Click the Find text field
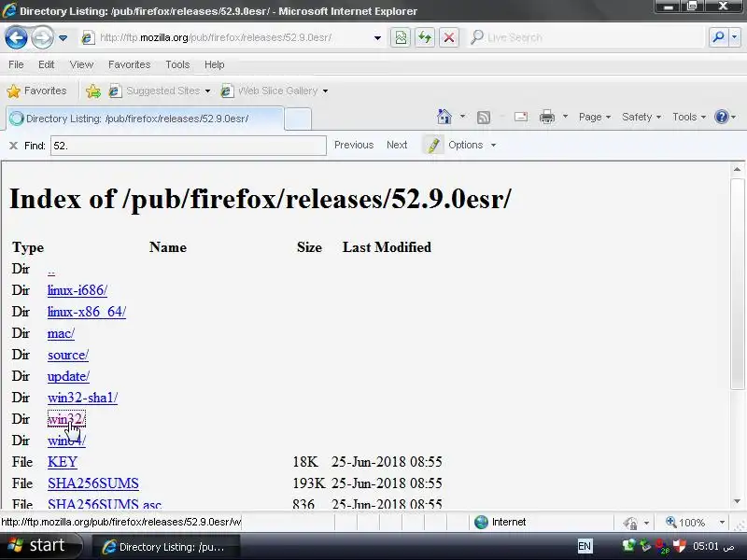The width and height of the screenshot is (747, 560). click(189, 146)
